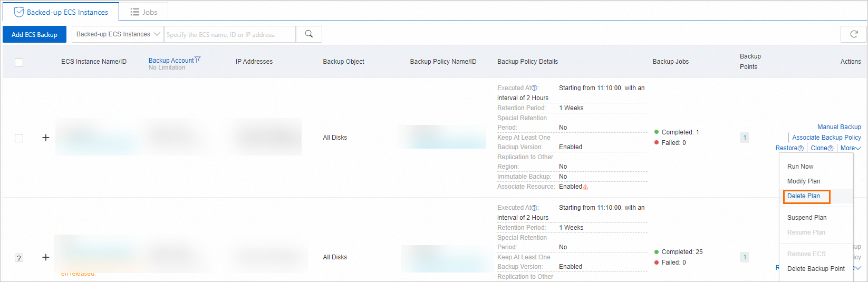Click warning icon beside Associate Resource Enabled
The height and width of the screenshot is (282, 868).
coord(585,187)
